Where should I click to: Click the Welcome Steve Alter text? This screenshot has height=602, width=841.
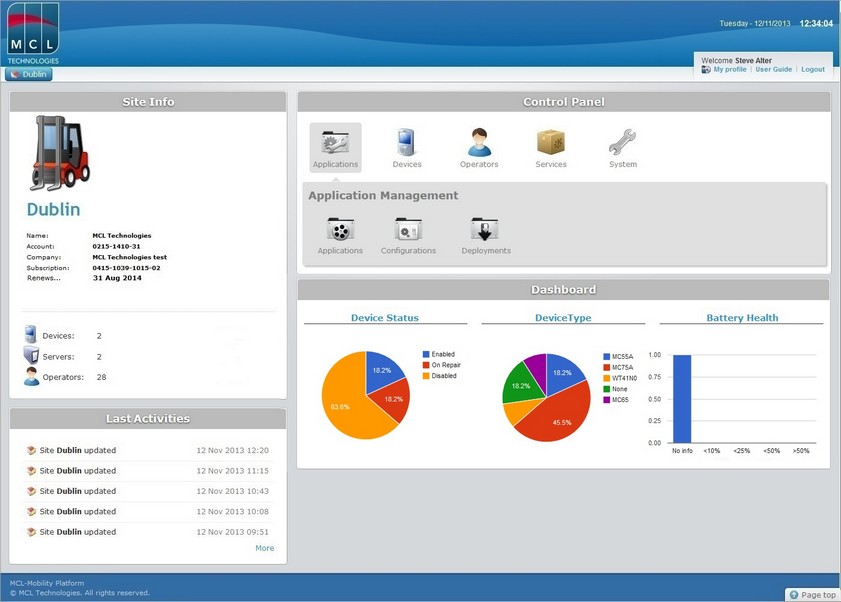pos(736,61)
